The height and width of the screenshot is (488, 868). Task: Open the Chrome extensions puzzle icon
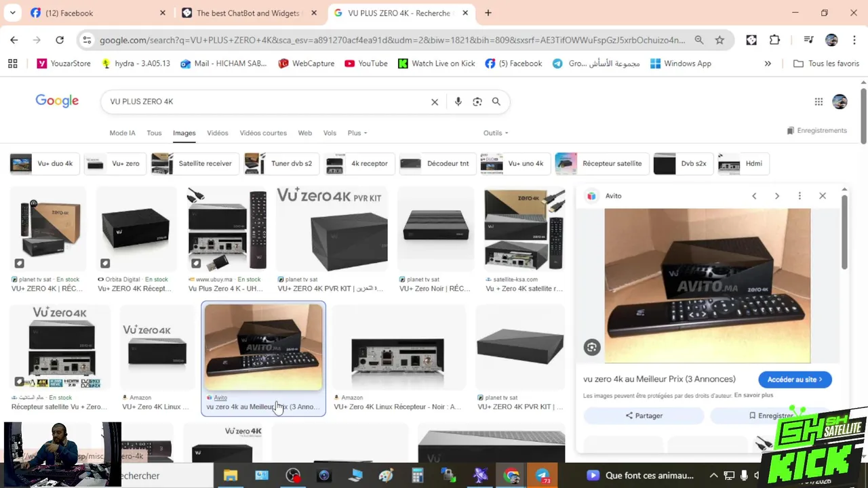coord(774,40)
